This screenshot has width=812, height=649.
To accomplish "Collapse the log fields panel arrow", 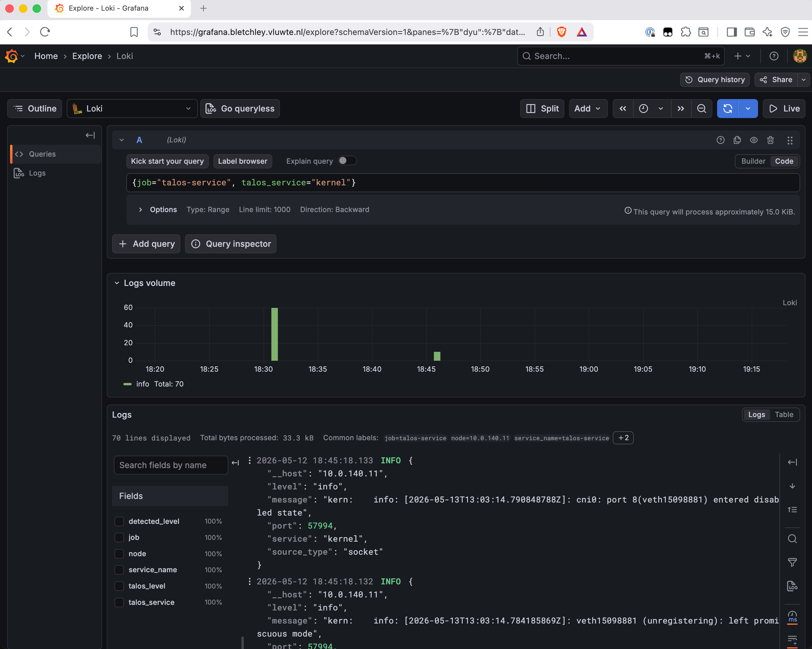I will pos(235,463).
